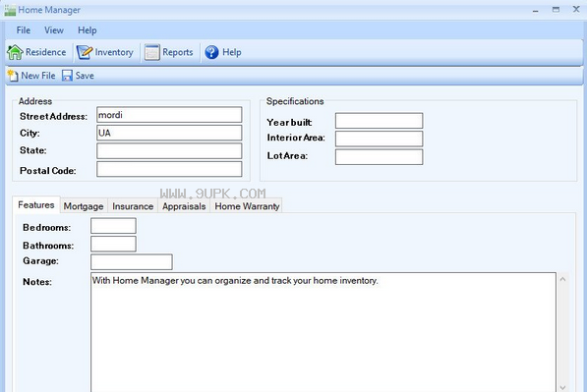
Task: Open the File menu
Action: click(24, 29)
